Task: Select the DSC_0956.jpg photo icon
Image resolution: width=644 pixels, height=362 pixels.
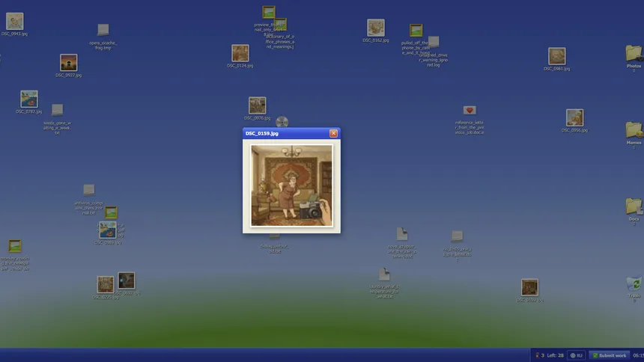Action: coord(574,117)
